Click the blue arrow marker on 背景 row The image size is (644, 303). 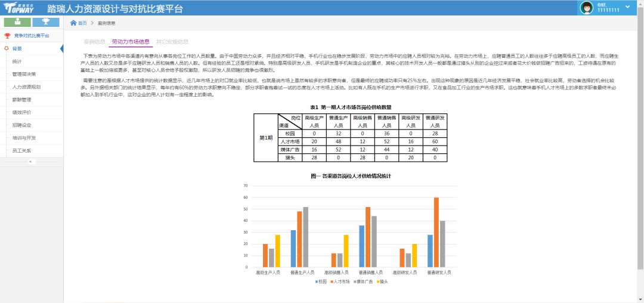[x=61, y=48]
